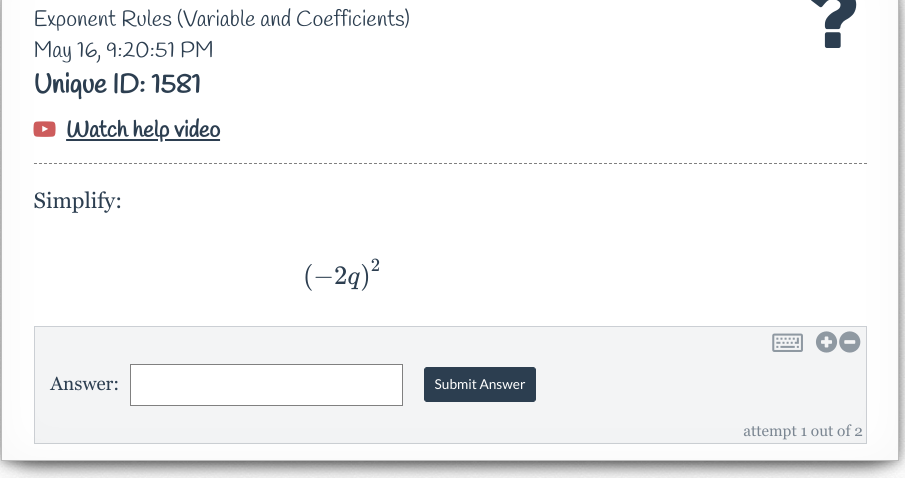Viewport: 905px width, 478px height.
Task: Click the plus icon to enlarge text
Action: (x=826, y=342)
